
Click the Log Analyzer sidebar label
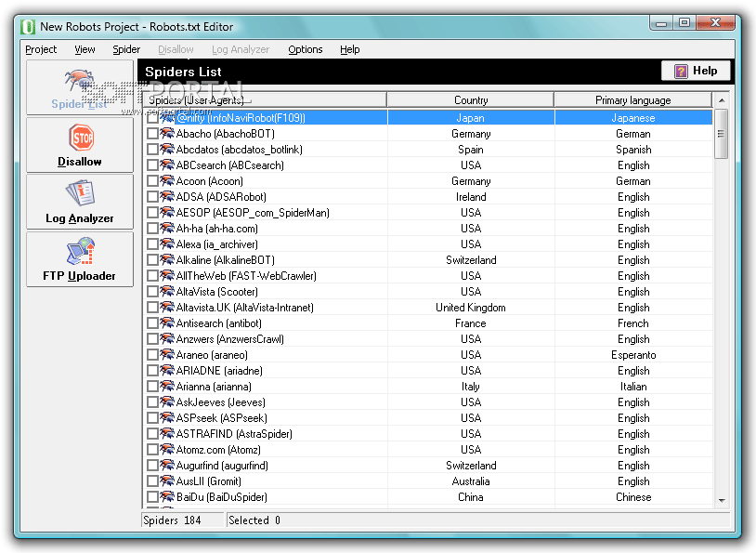pyautogui.click(x=80, y=218)
